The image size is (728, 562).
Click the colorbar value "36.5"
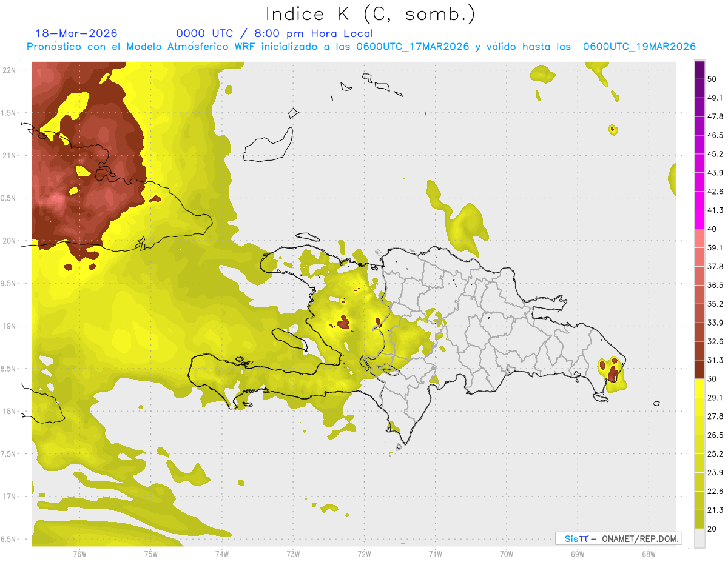point(716,285)
